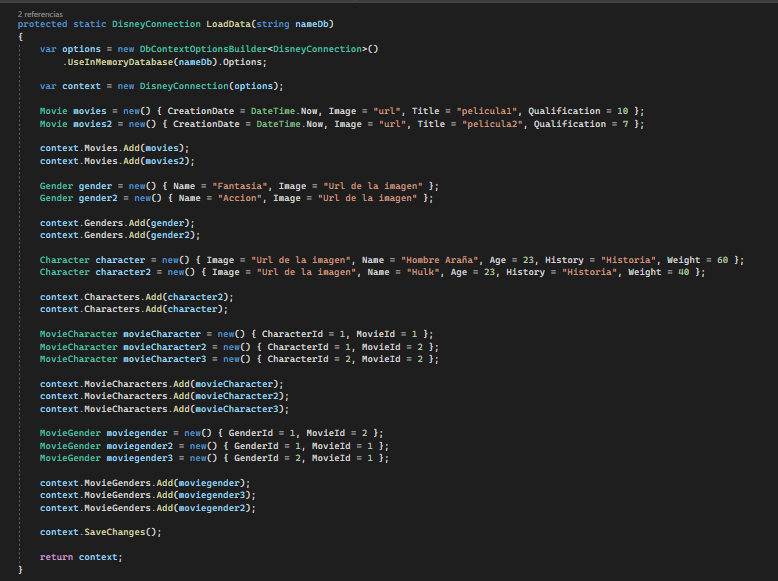The height and width of the screenshot is (581, 778).
Task: Click the nameDb parameter in method signature
Action: (312, 24)
